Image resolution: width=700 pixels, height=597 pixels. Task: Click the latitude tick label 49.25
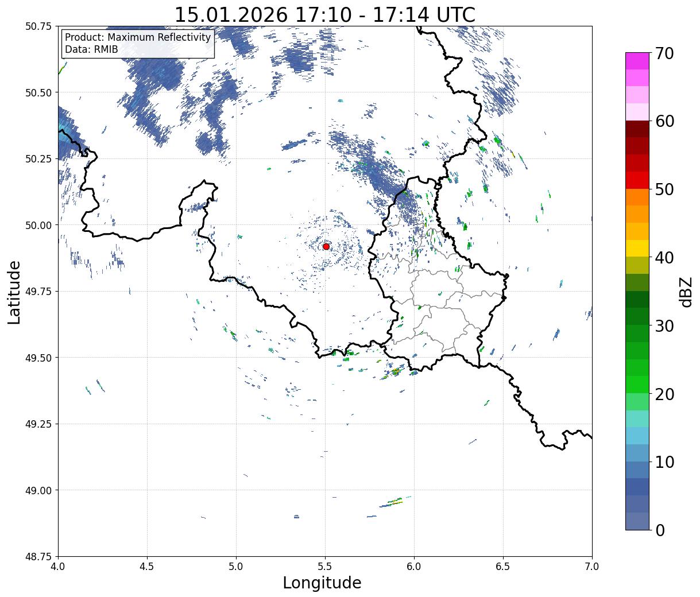pyautogui.click(x=38, y=424)
